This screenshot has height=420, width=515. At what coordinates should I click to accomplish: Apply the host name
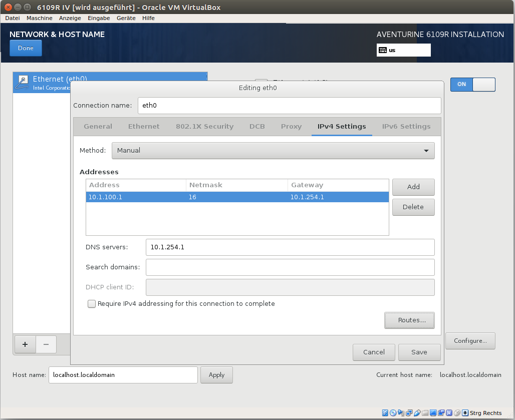click(217, 375)
